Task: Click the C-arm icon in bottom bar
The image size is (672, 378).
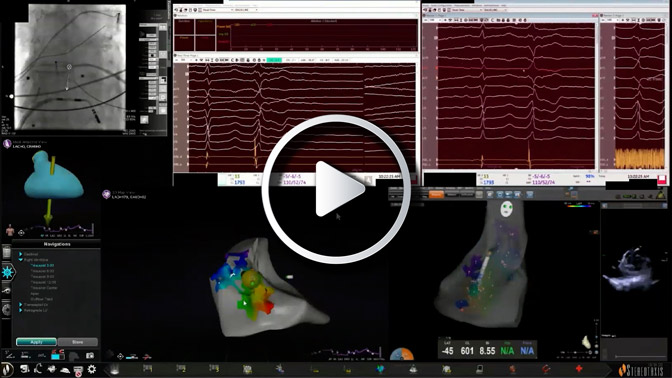Action: [38, 369]
